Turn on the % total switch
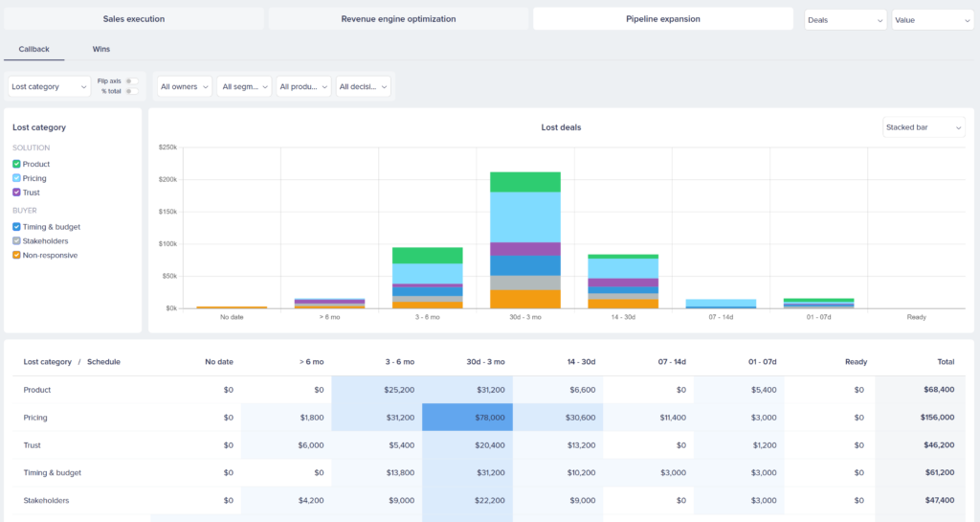 132,91
